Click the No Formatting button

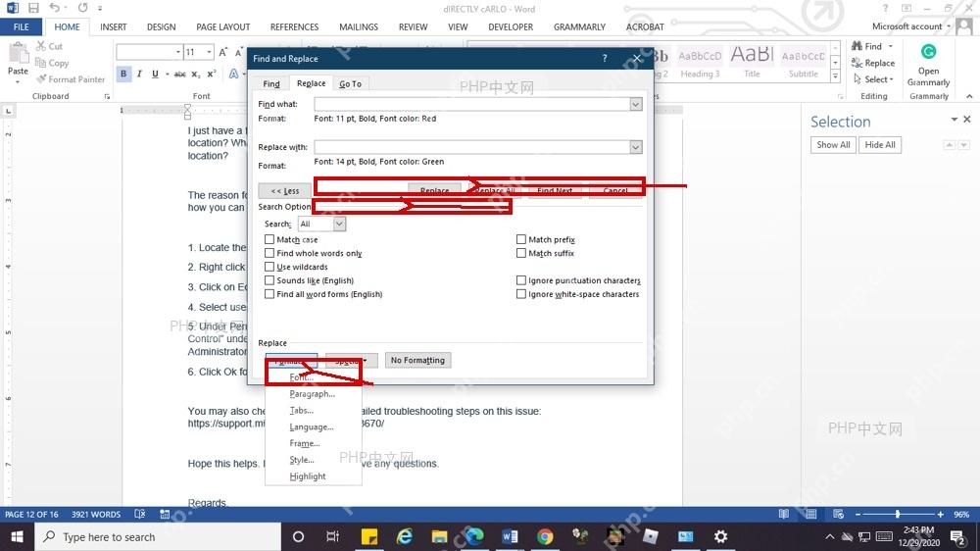[417, 360]
